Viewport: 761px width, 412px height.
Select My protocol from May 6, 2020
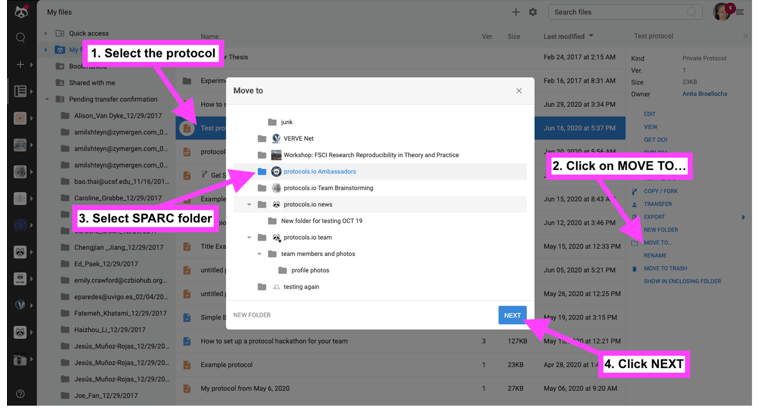[x=400, y=389]
